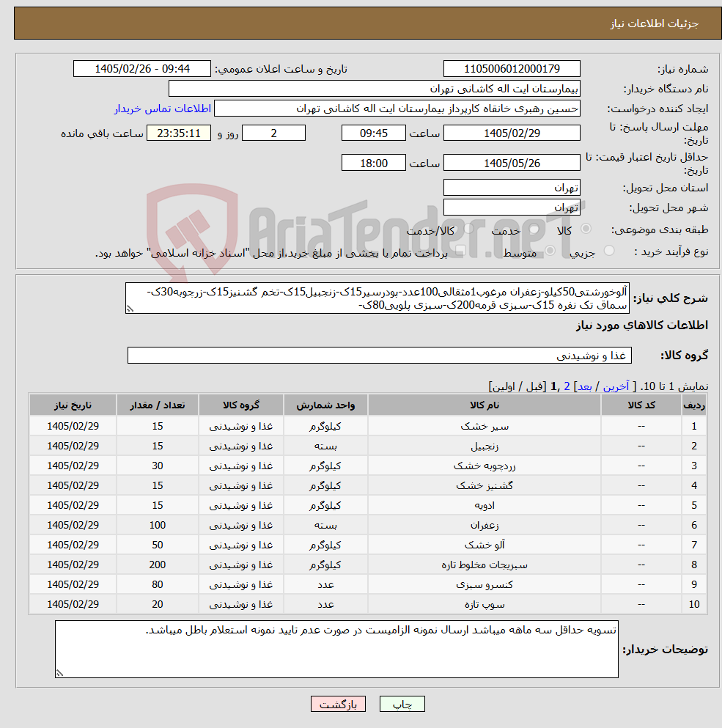Click the buyer notes text area
Image resolution: width=722 pixels, height=728 pixels.
pos(336,649)
